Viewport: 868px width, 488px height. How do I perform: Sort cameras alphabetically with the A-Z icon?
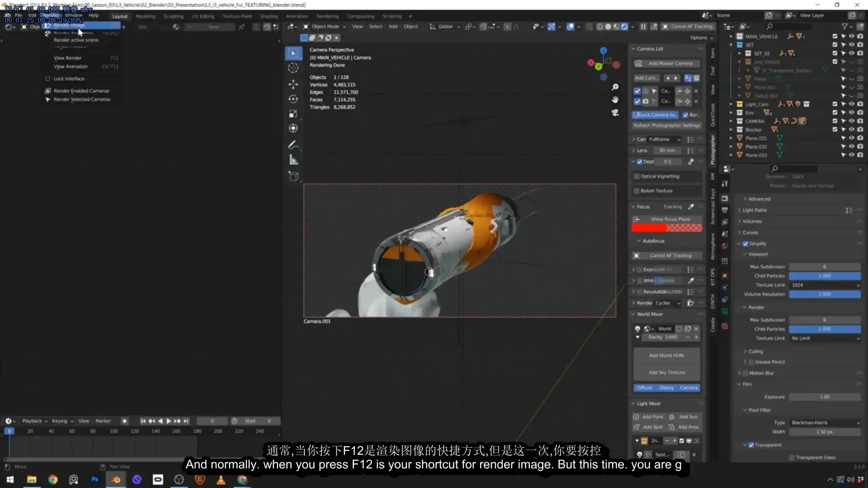tap(688, 78)
